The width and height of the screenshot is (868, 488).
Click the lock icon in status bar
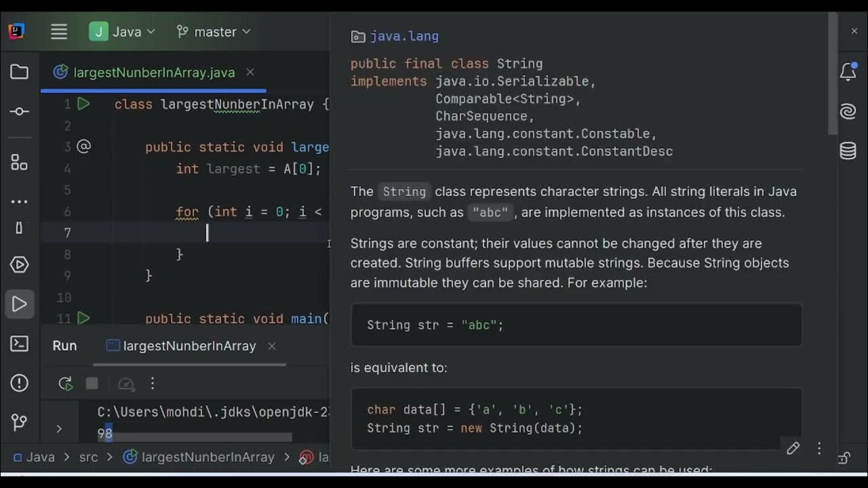click(845, 458)
